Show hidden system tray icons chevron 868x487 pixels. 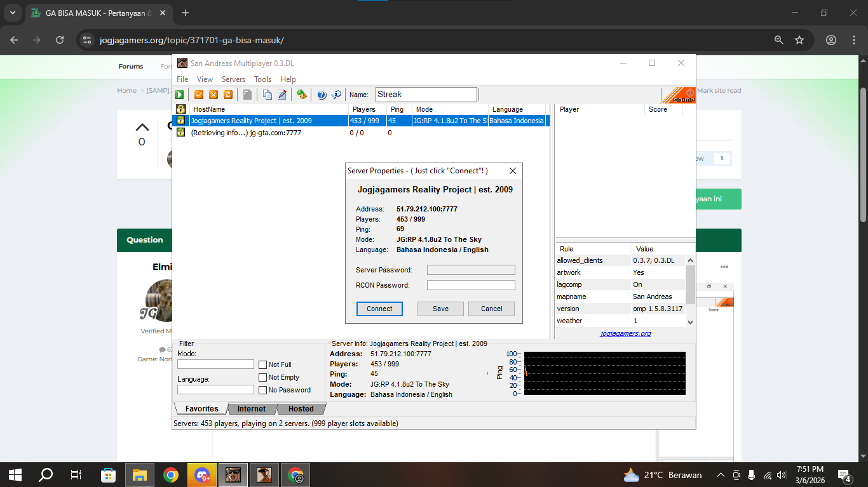point(721,475)
